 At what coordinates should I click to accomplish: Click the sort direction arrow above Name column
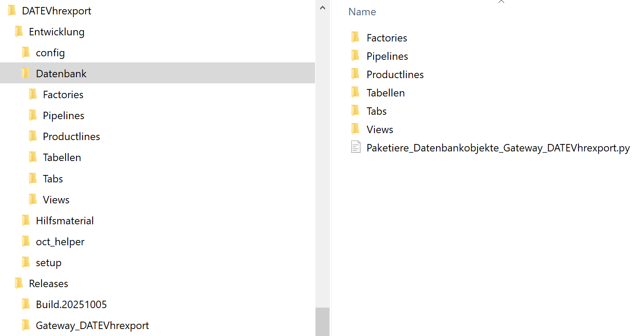tap(501, 2)
